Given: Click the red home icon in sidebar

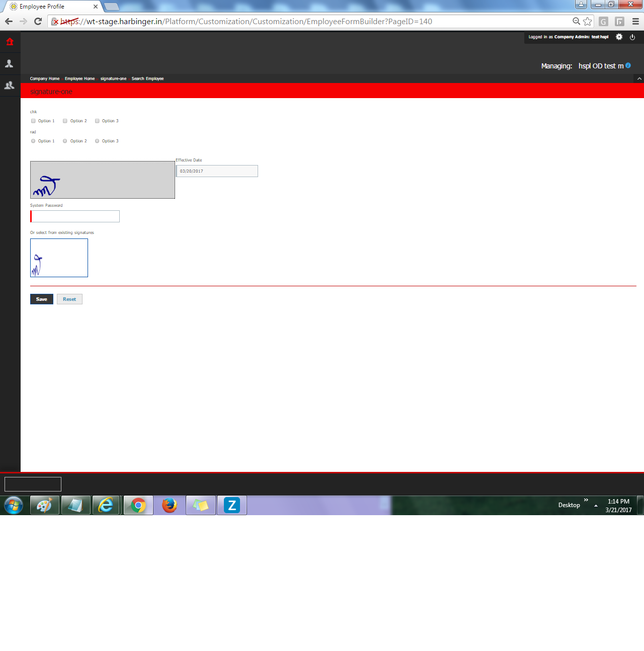Looking at the screenshot, I should coord(10,42).
